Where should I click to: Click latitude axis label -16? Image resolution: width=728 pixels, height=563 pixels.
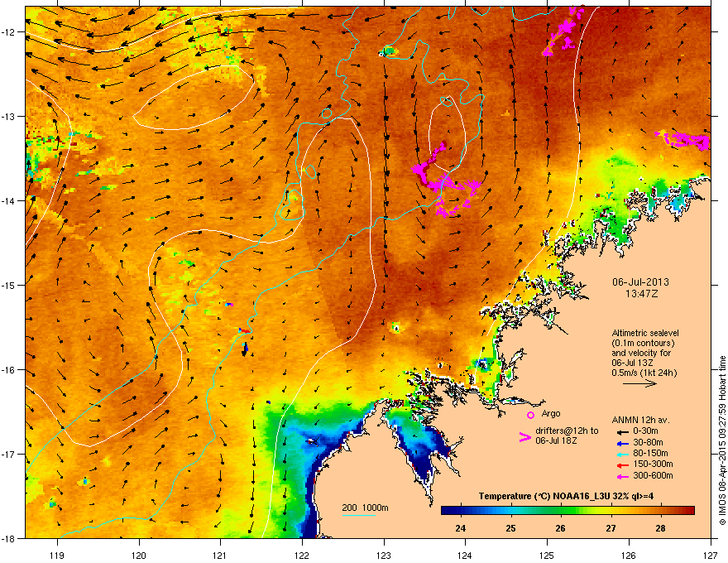(10, 369)
